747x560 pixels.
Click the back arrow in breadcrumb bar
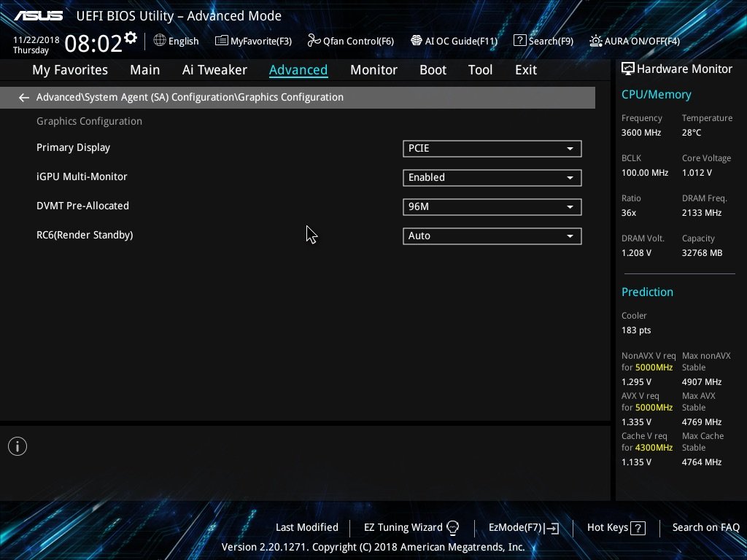pyautogui.click(x=24, y=98)
